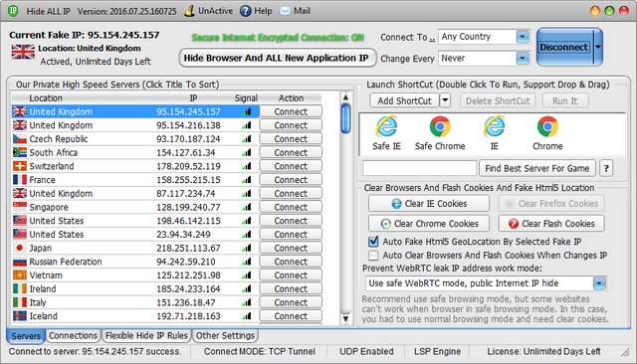Select United States row with IP 198.46.142.115
This screenshot has width=637, height=364.
click(135, 221)
